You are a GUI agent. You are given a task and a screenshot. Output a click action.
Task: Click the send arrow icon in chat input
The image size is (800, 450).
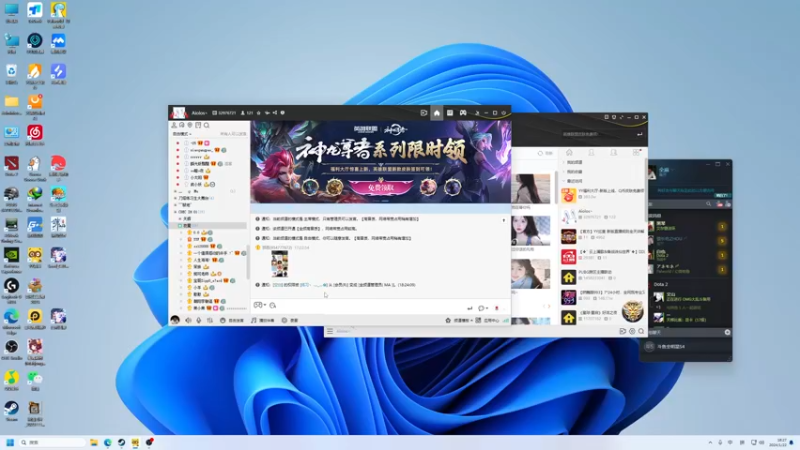click(x=469, y=308)
